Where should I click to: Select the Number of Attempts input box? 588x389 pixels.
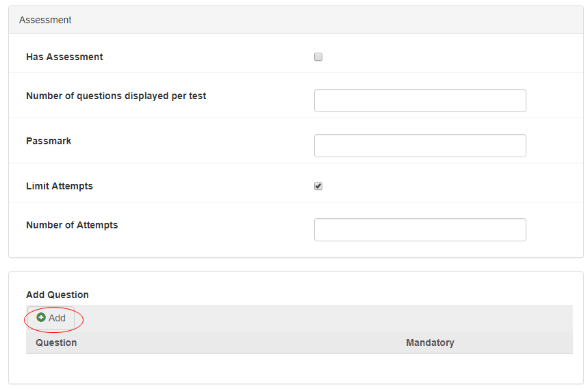(420, 230)
